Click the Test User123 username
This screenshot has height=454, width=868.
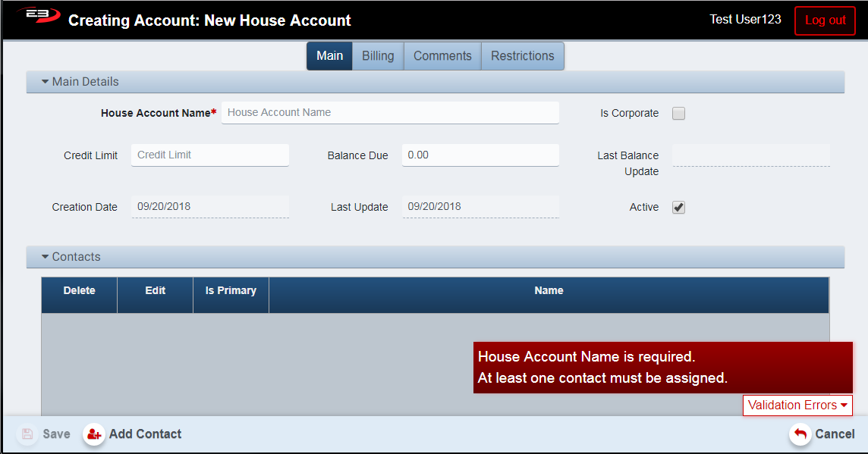click(745, 20)
